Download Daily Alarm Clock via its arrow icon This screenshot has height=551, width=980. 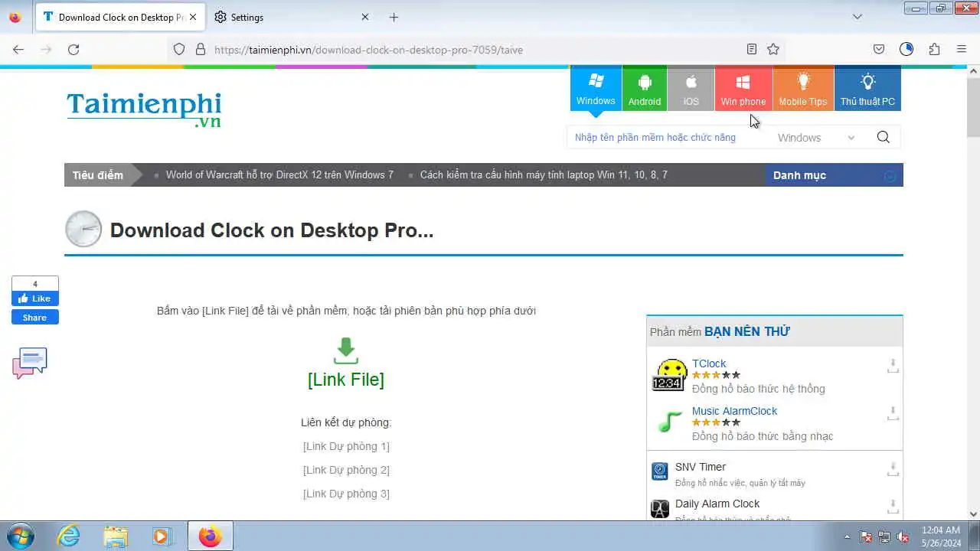click(893, 506)
